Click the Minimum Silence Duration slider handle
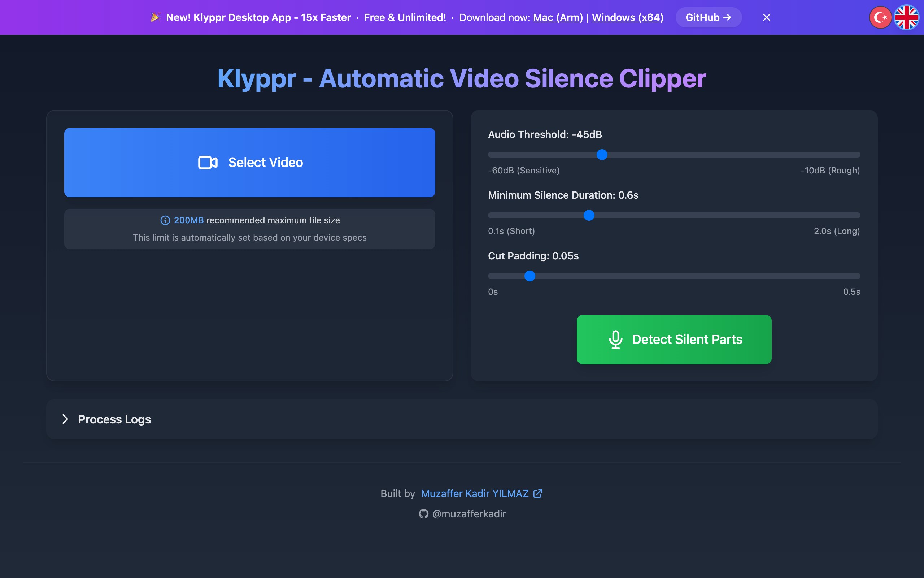Viewport: 924px width, 578px height. pos(589,215)
